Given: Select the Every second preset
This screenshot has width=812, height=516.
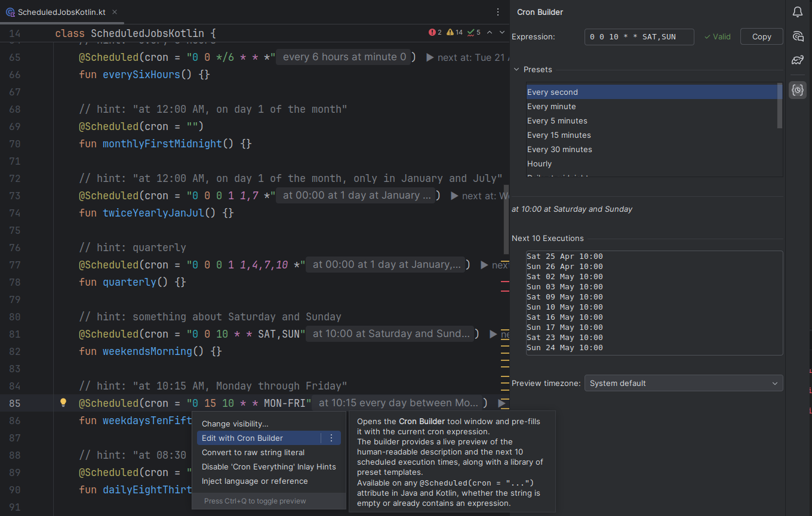Looking at the screenshot, I should coord(651,92).
